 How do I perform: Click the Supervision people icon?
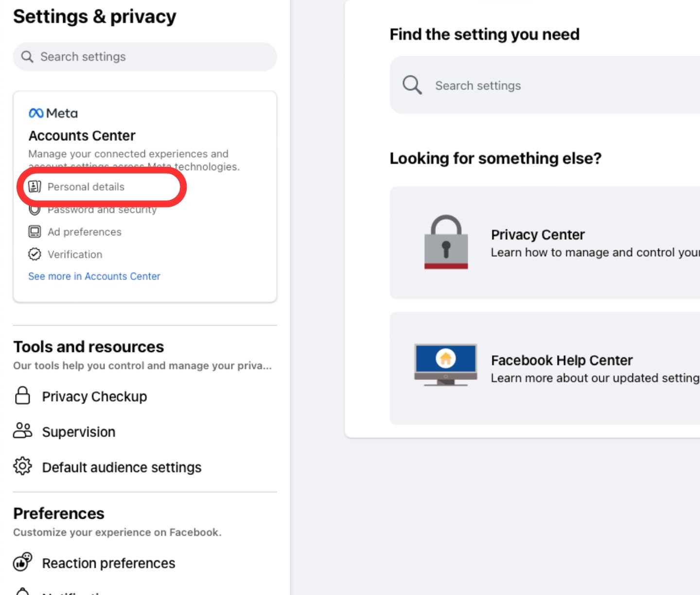(22, 431)
